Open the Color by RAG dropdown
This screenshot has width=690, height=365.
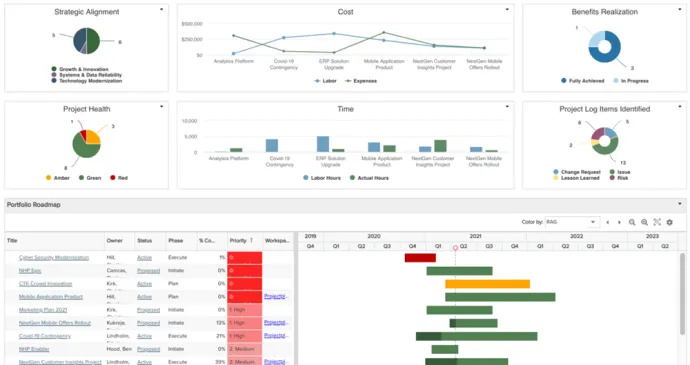point(572,222)
